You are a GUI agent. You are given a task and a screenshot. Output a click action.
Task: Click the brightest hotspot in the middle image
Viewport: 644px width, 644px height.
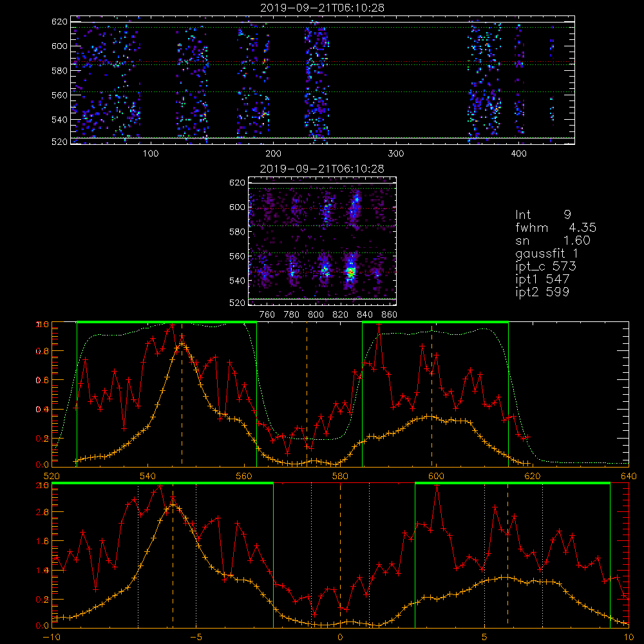(x=350, y=272)
